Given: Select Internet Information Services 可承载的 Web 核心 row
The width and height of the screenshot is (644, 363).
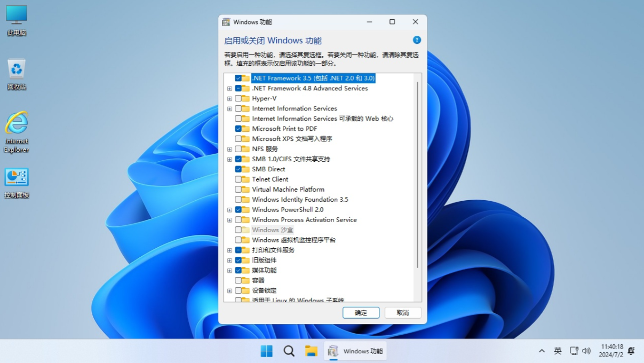Looking at the screenshot, I should [x=323, y=119].
